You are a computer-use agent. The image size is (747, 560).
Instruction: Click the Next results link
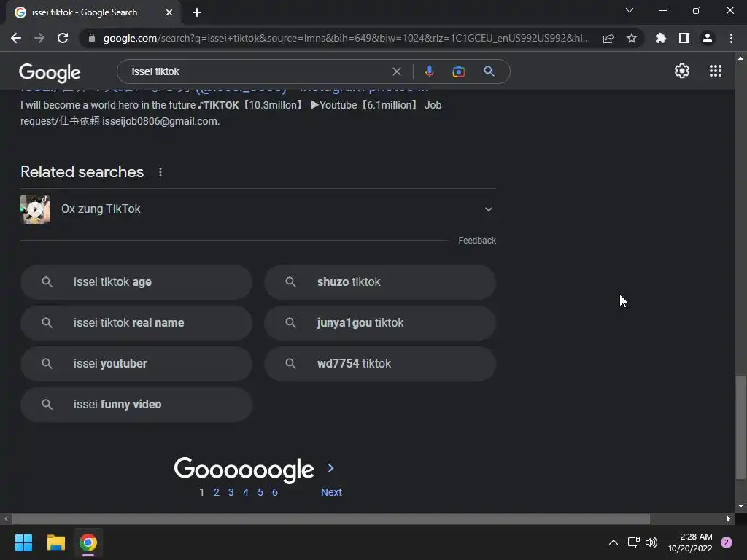click(331, 492)
